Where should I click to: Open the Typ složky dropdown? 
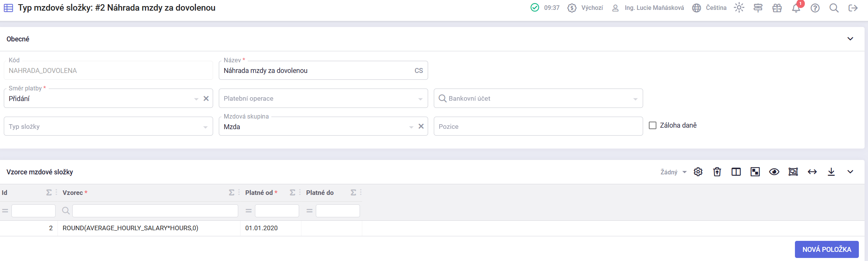[x=108, y=127]
